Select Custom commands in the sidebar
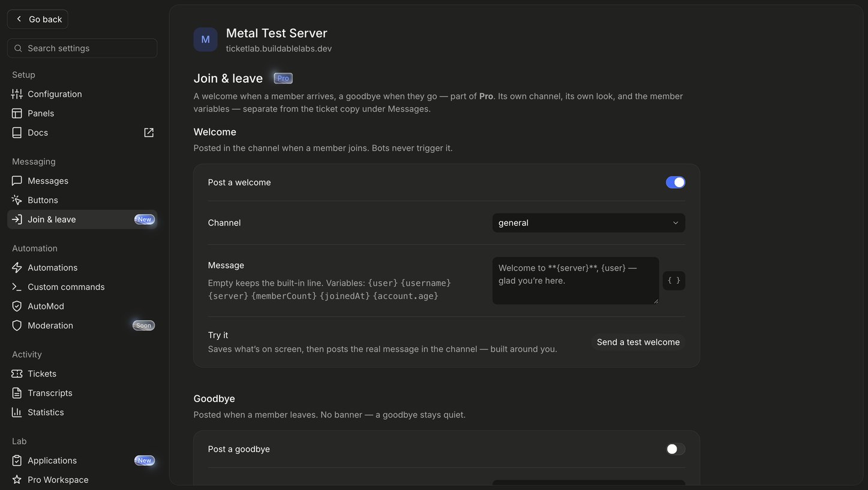This screenshot has width=868, height=490. [x=82, y=287]
